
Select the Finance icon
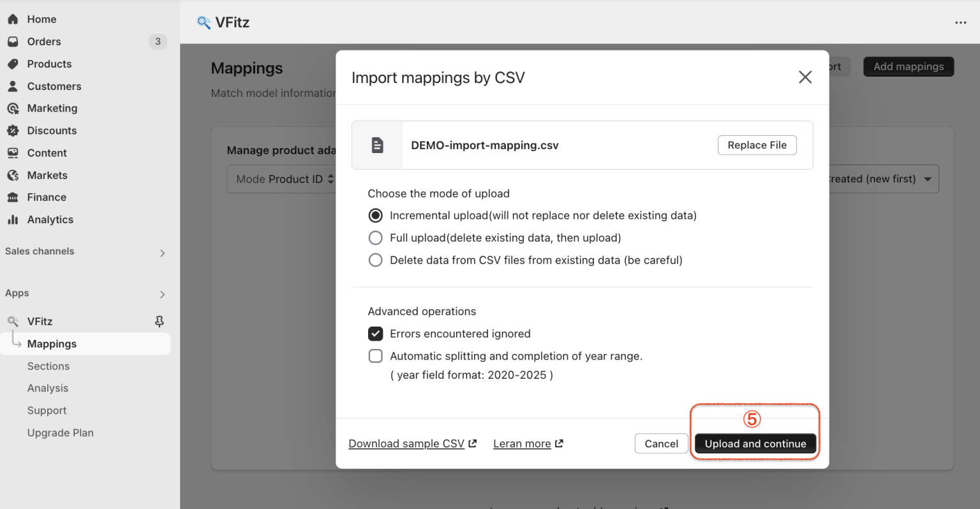tap(13, 197)
